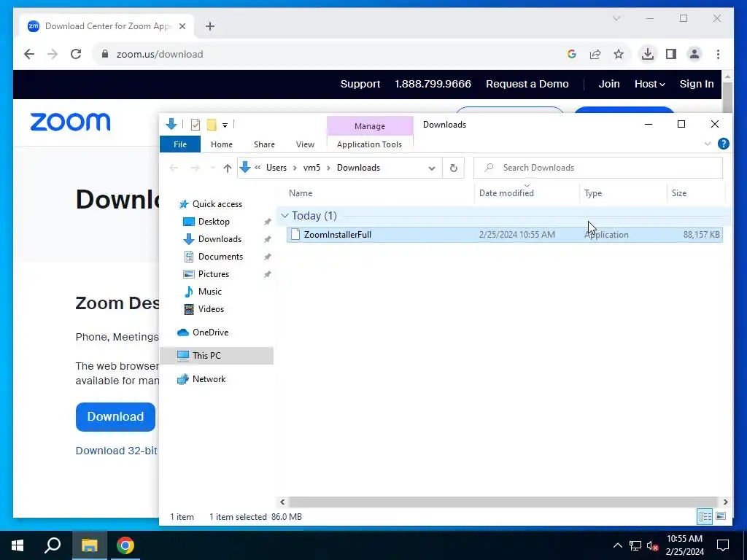The height and width of the screenshot is (560, 747).
Task: Bookmark this page with the star icon
Action: coord(619,54)
